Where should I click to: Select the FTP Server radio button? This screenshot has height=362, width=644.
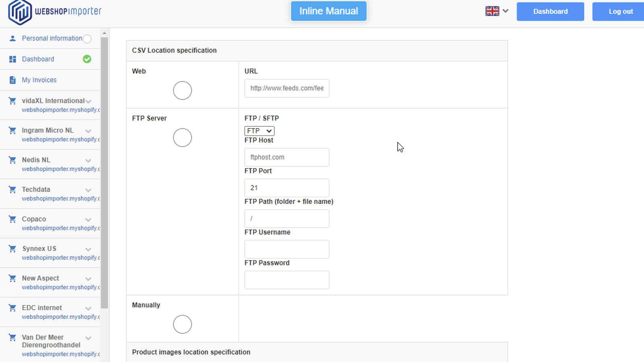pyautogui.click(x=182, y=138)
